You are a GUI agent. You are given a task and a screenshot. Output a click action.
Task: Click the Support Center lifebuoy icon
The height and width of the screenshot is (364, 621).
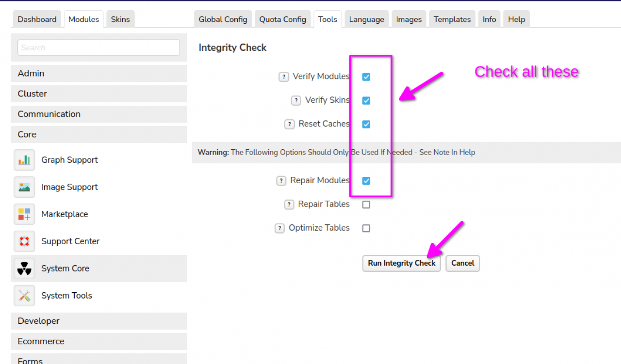point(24,241)
